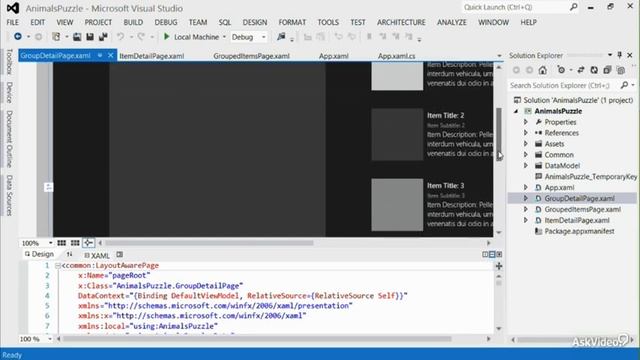Switch to GroupedItemsPage.xaml tab

point(251,56)
